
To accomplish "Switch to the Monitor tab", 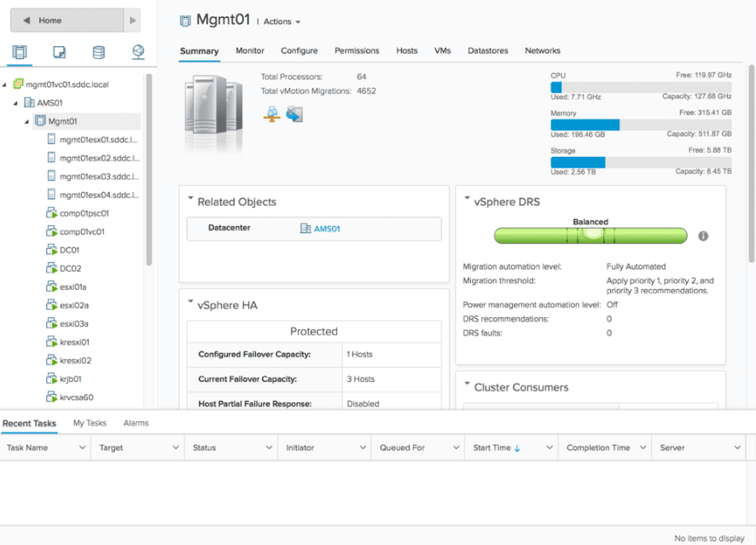I will click(250, 50).
